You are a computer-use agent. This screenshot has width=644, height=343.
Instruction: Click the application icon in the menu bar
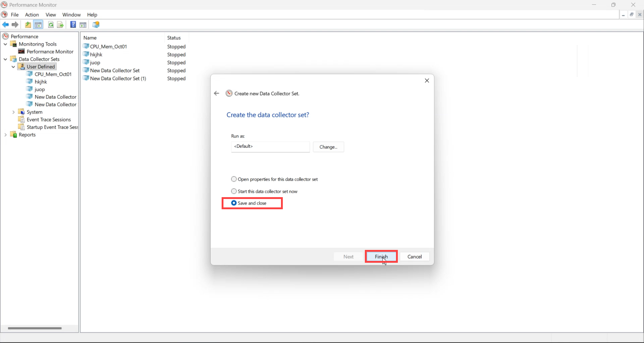(4, 15)
